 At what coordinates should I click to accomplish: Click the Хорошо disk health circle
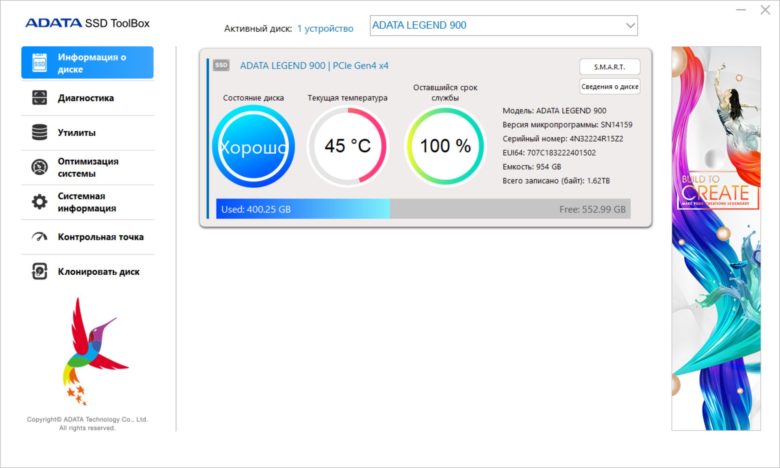[x=253, y=146]
